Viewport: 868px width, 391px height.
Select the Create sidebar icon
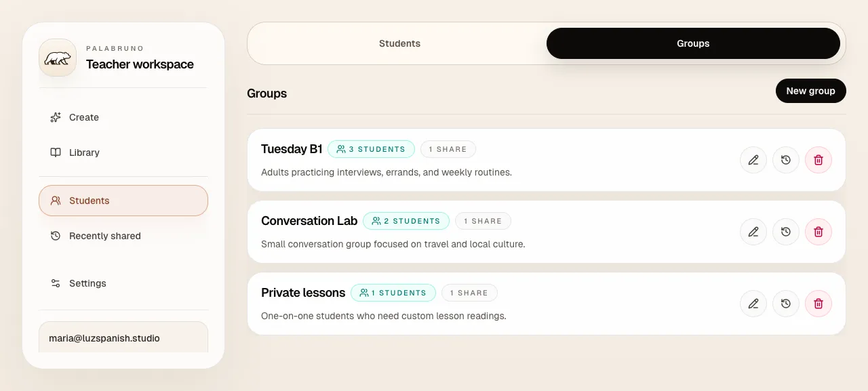[x=55, y=117]
